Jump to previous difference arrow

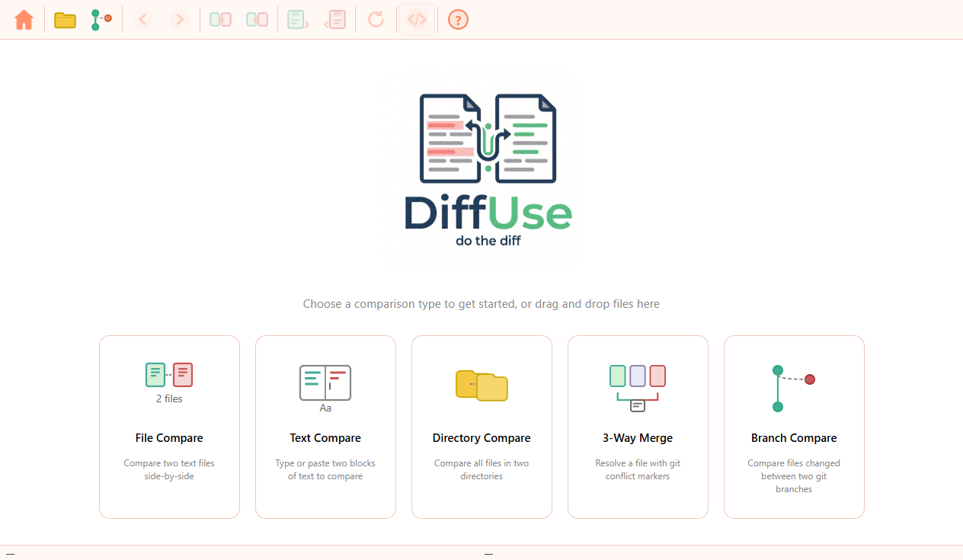[x=142, y=20]
